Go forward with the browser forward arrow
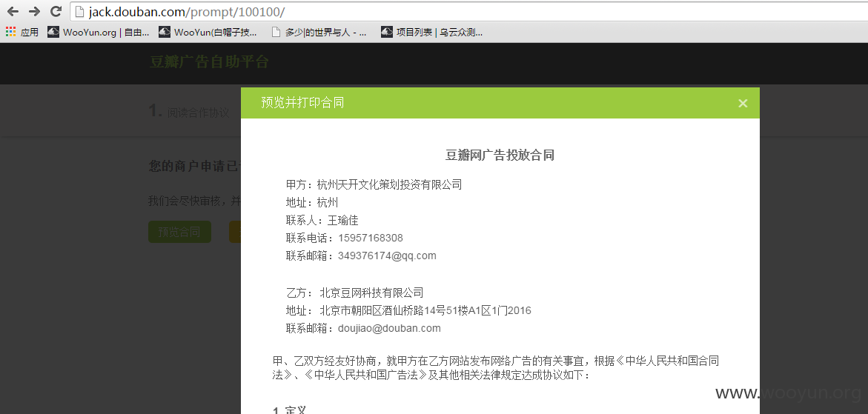 coord(34,11)
